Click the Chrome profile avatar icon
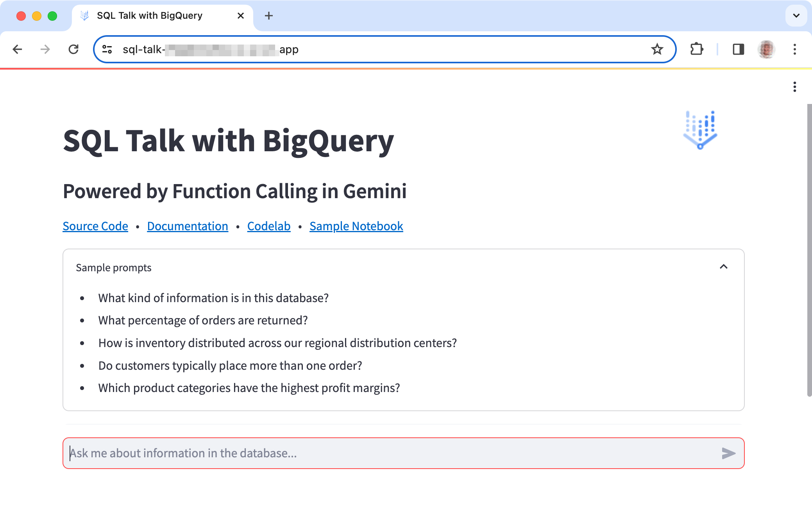The width and height of the screenshot is (812, 512). pos(767,49)
